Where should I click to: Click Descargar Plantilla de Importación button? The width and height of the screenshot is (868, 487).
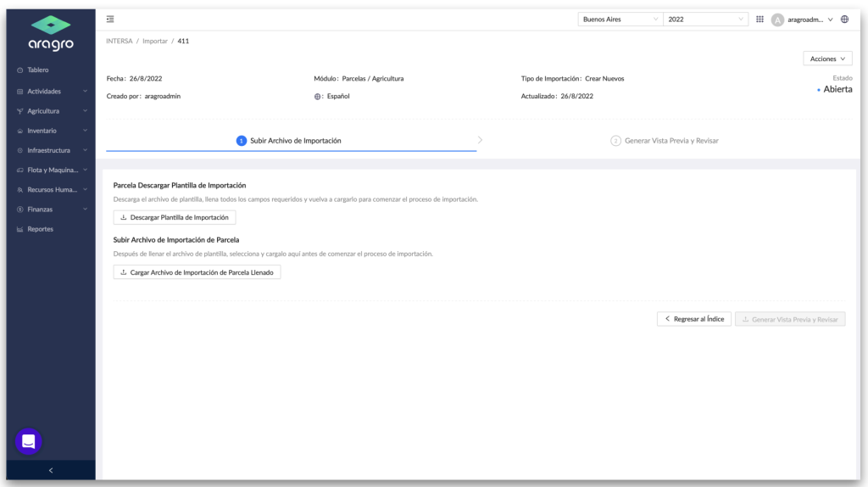point(175,218)
